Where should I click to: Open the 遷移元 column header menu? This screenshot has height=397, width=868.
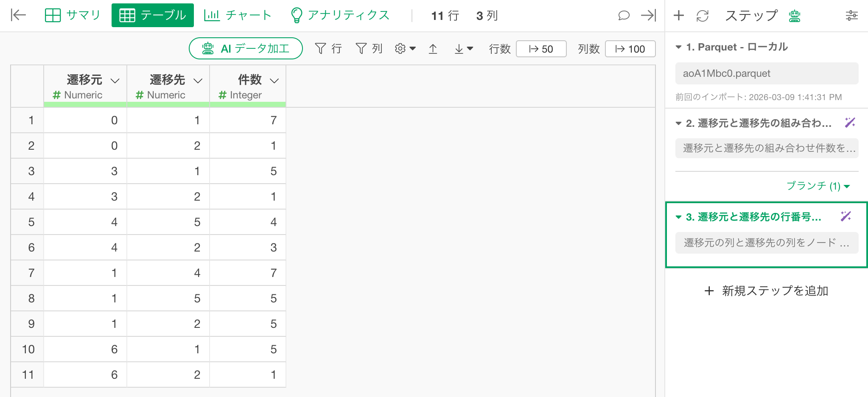pos(115,81)
